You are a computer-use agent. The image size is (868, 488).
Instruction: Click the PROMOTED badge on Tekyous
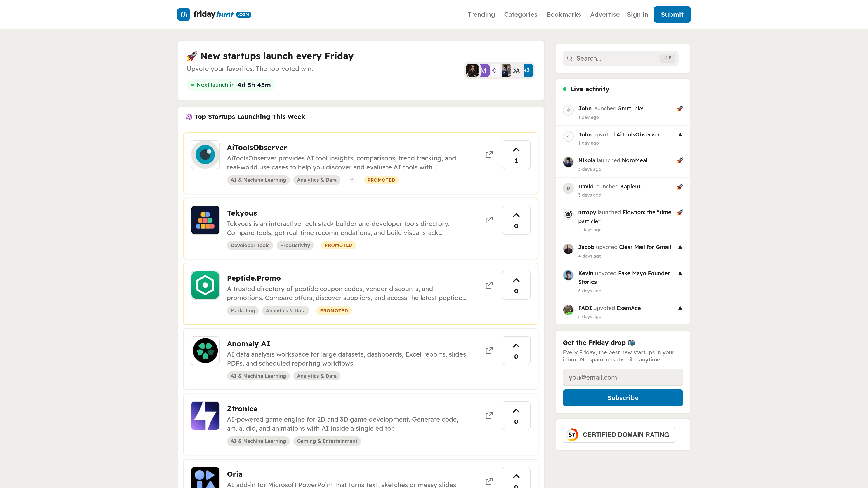pyautogui.click(x=338, y=245)
